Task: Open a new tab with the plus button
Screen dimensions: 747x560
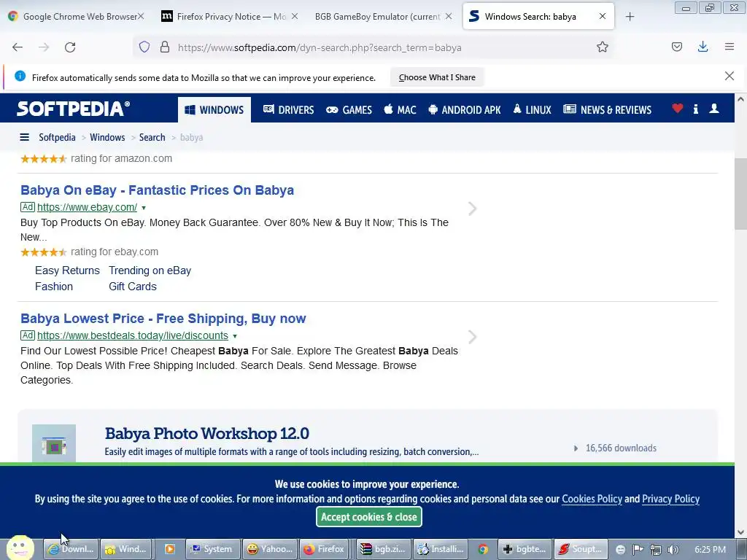Action: pyautogui.click(x=630, y=17)
